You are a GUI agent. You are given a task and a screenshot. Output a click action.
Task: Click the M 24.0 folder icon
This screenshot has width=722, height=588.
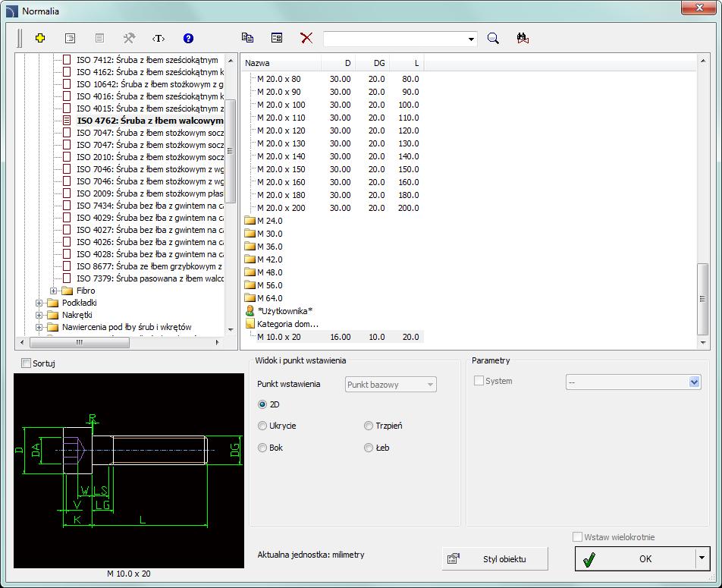[250, 220]
